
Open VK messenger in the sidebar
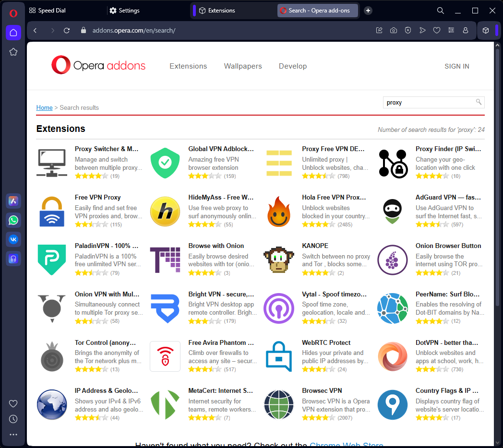[13, 239]
